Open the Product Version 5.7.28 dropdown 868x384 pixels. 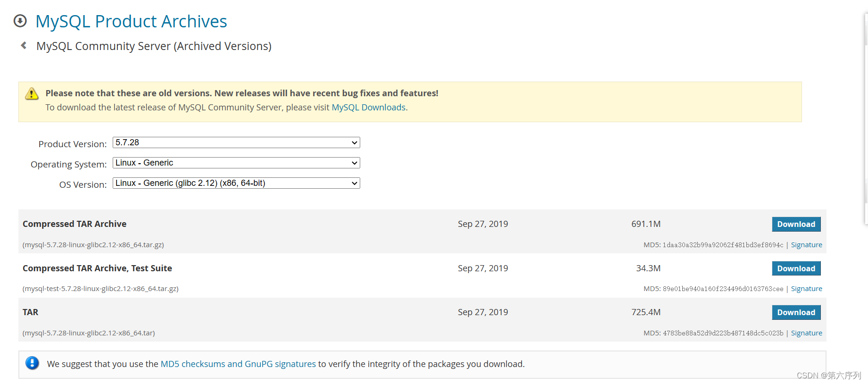[236, 142]
